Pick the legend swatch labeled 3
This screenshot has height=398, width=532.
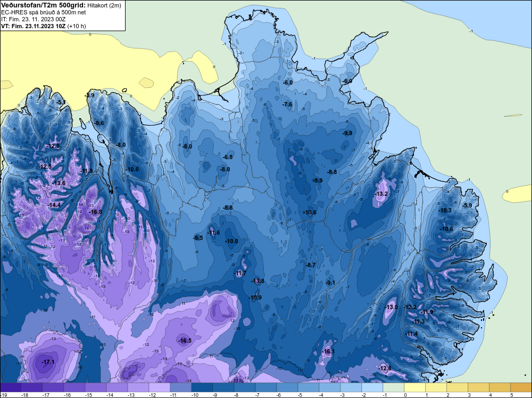478,387
